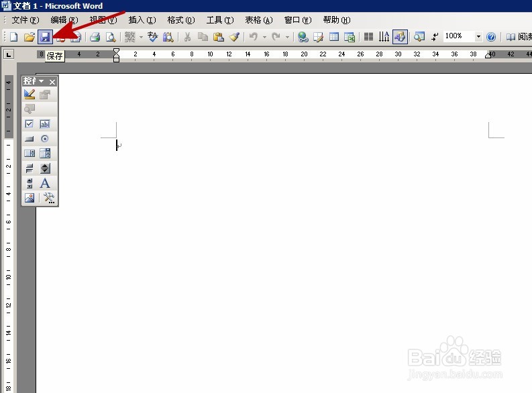Click the first-line indent ruler marker
532x393 pixels.
click(x=116, y=51)
